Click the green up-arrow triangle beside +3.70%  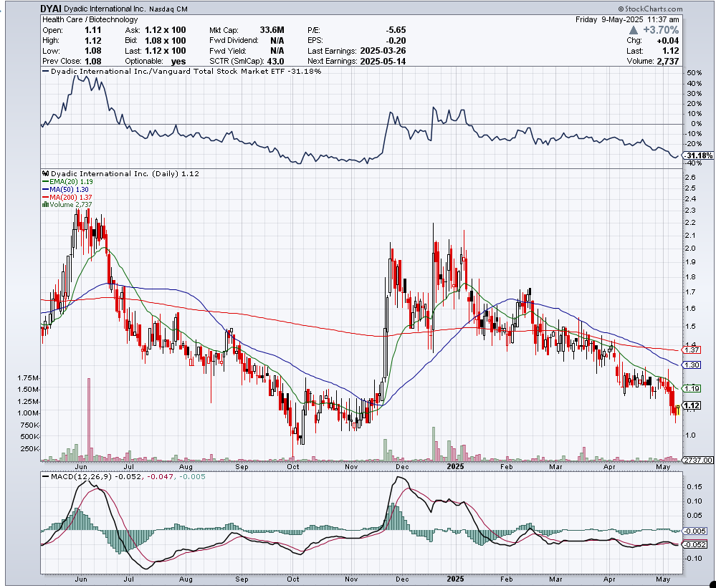(634, 30)
